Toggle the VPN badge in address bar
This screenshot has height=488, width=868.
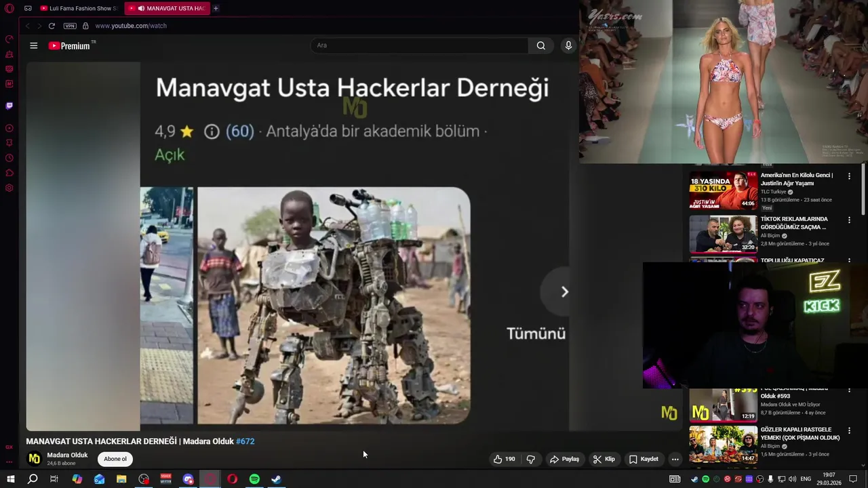click(70, 26)
